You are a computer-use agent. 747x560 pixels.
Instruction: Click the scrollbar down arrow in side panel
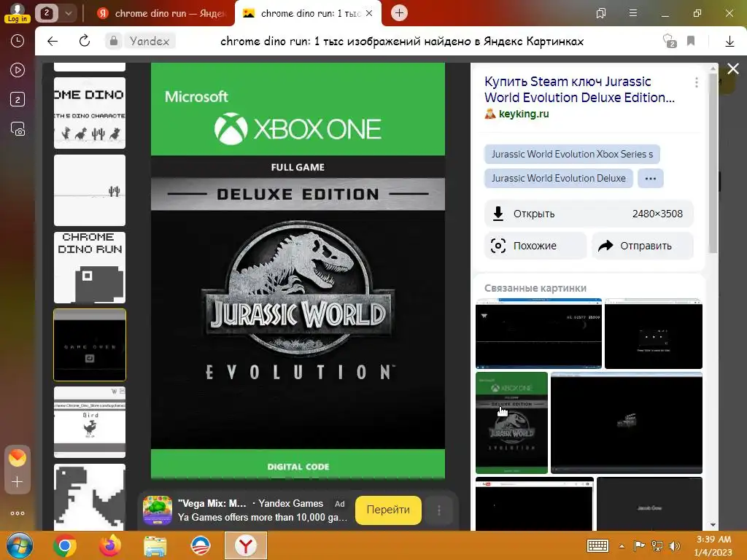click(713, 525)
